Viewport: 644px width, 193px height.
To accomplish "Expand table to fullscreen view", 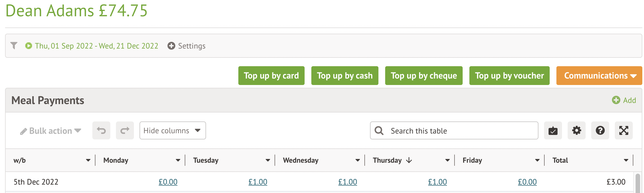I will click(624, 130).
